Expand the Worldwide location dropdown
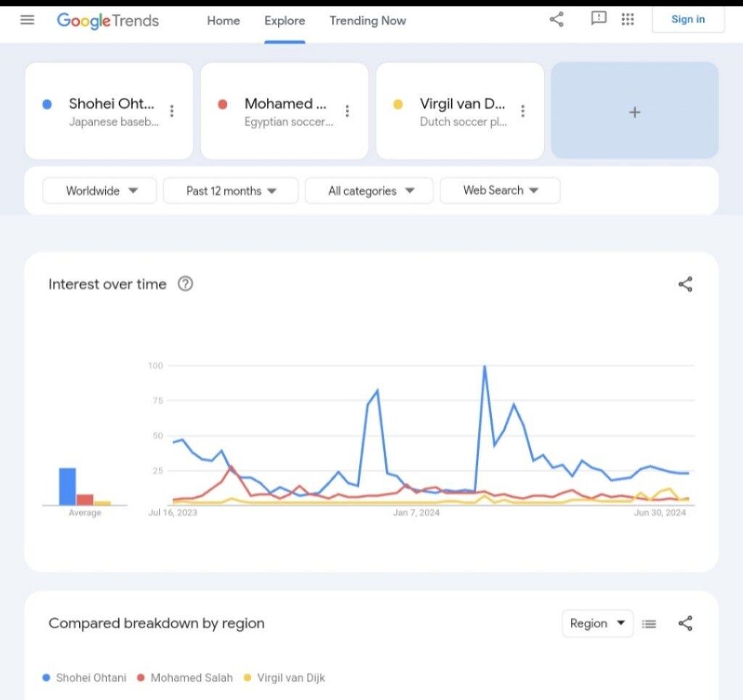This screenshot has height=700, width=743. [x=100, y=191]
